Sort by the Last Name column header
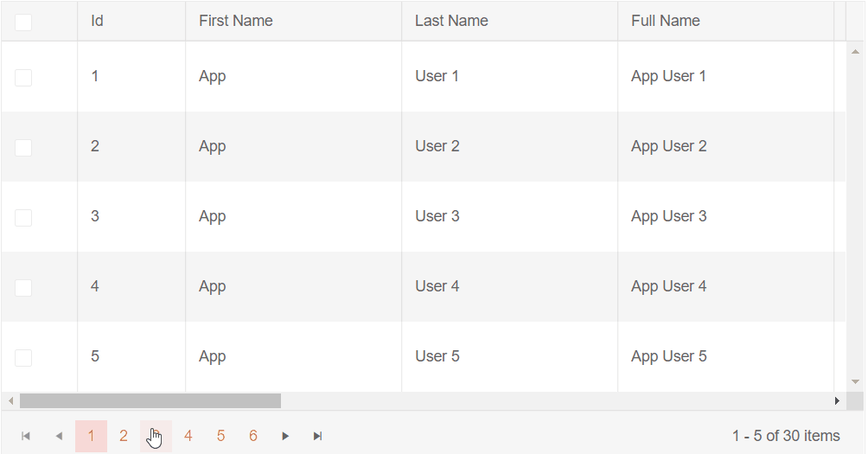 [x=451, y=21]
